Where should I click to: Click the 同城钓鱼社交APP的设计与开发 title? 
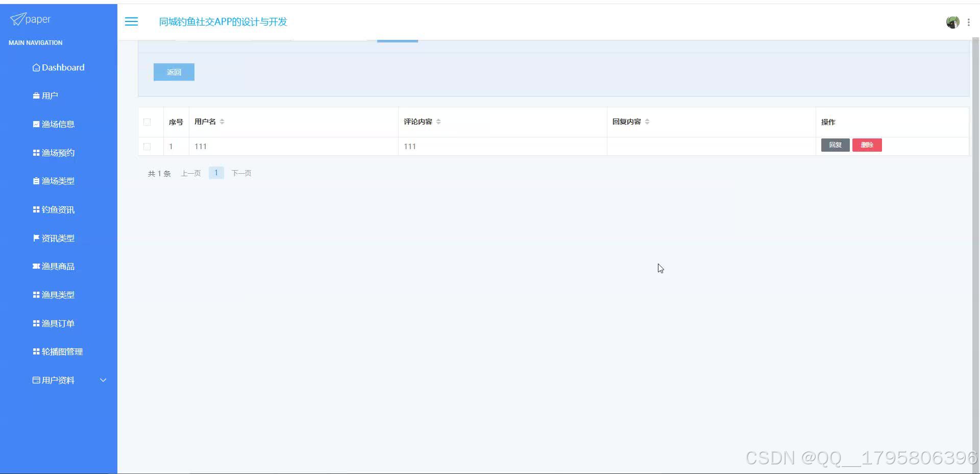(223, 21)
